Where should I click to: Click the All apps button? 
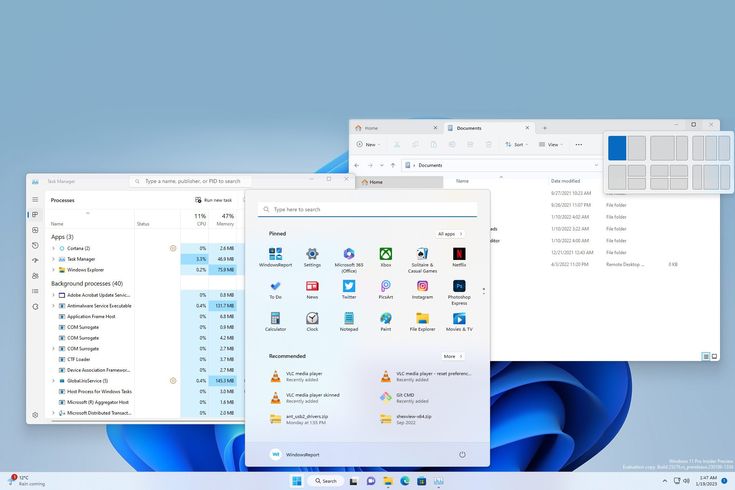coord(449,234)
